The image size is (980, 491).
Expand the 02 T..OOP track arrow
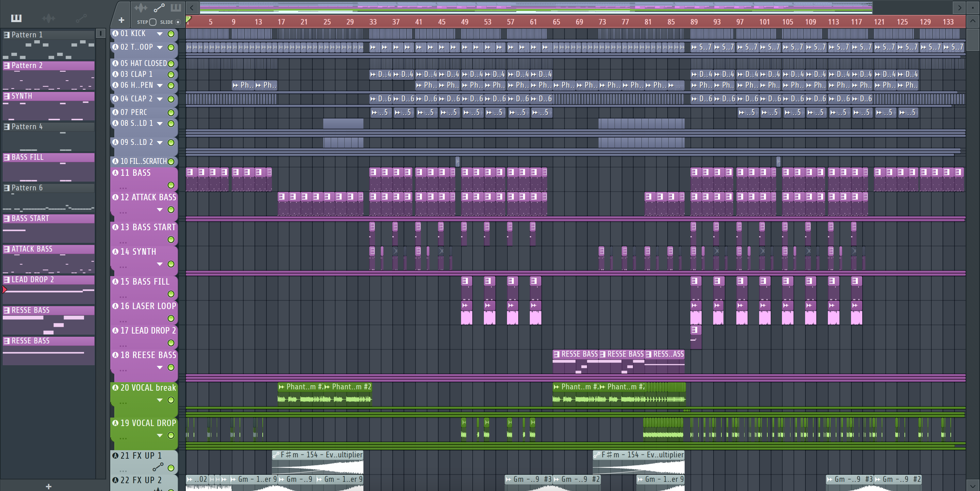(x=160, y=48)
